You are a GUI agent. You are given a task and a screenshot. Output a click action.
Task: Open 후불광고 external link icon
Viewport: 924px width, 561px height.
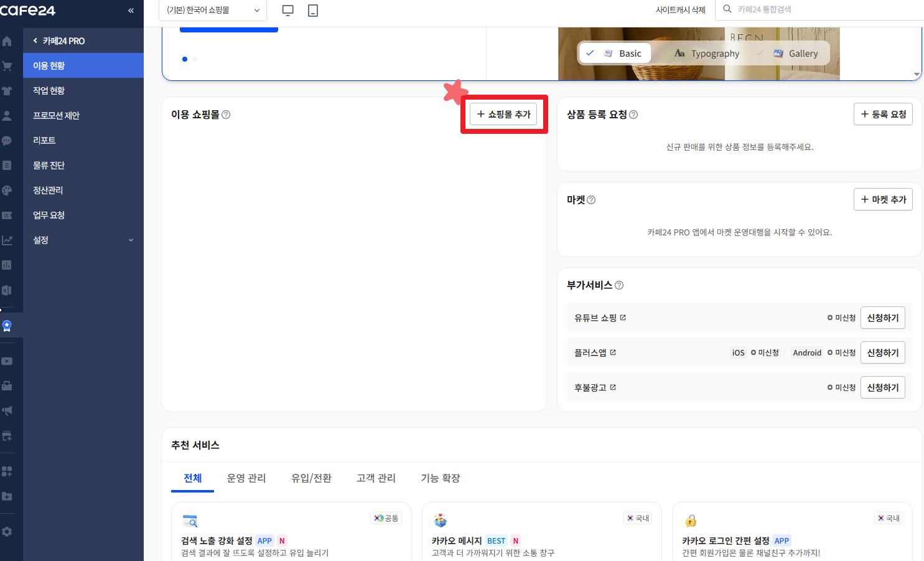click(613, 387)
